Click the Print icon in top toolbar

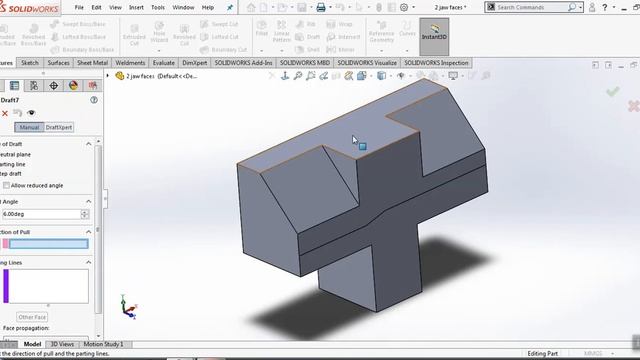pos(321,7)
